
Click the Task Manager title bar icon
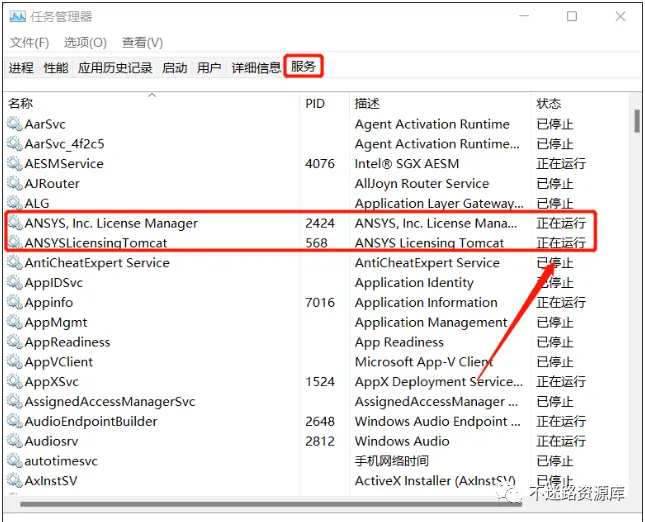click(18, 16)
